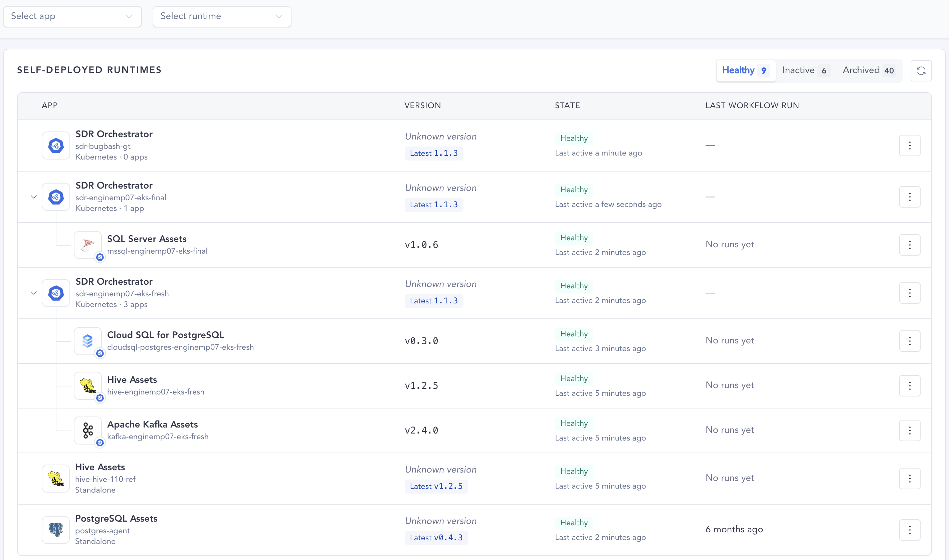Click Healthy status badge of postgres-agent
Viewport: 949px width, 560px height.
coord(574,523)
